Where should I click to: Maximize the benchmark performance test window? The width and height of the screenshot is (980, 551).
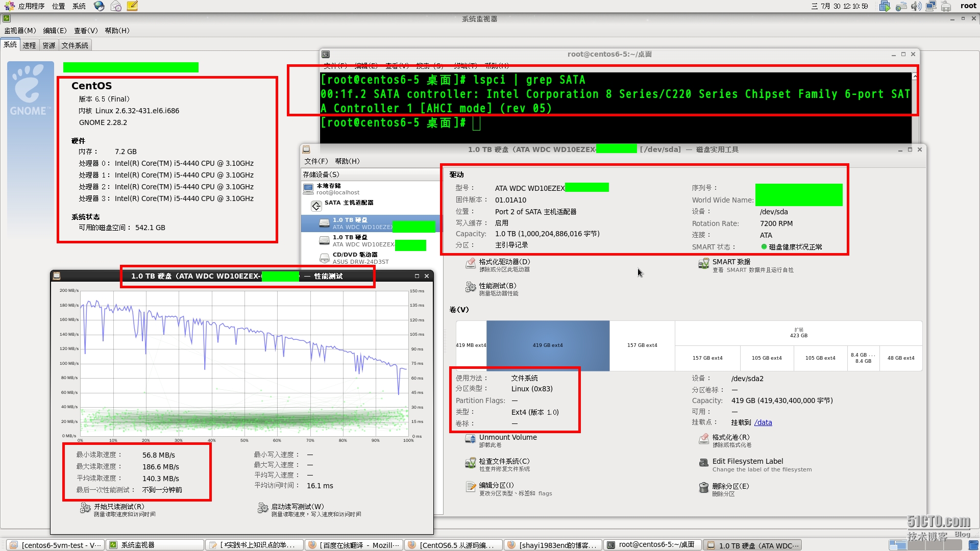[x=416, y=276]
